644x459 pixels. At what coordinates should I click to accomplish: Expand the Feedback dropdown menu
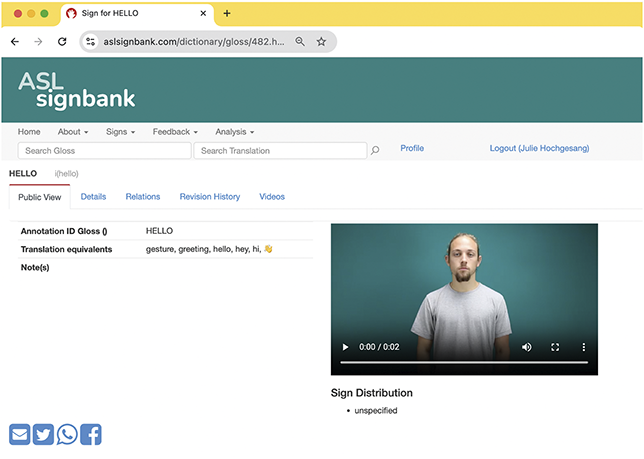pyautogui.click(x=175, y=132)
